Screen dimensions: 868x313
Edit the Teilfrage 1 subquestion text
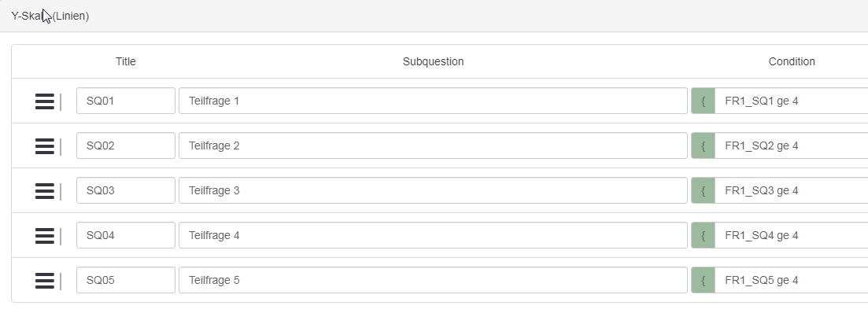tap(433, 101)
